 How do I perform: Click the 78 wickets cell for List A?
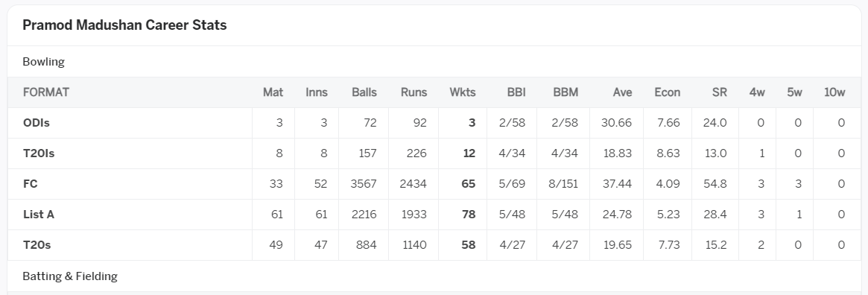(x=469, y=215)
